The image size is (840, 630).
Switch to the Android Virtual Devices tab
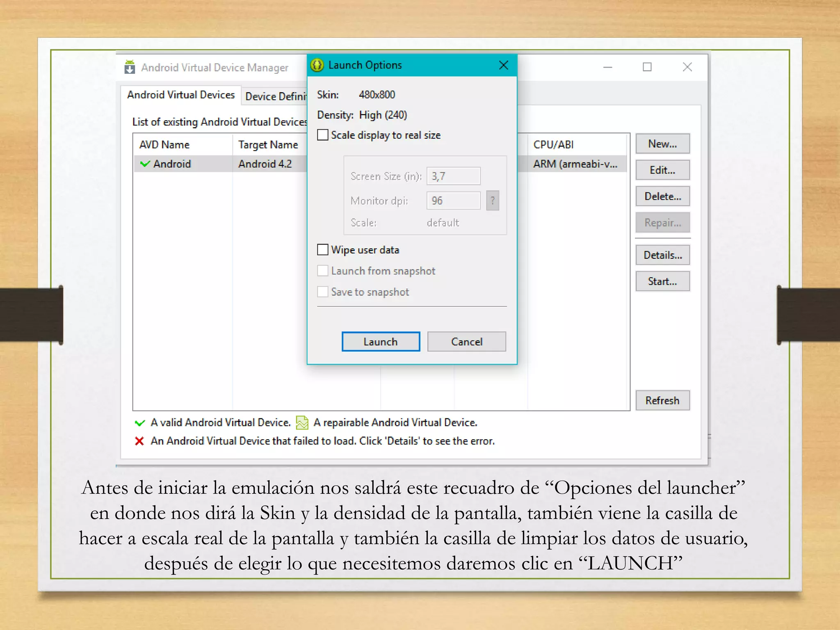(x=181, y=95)
